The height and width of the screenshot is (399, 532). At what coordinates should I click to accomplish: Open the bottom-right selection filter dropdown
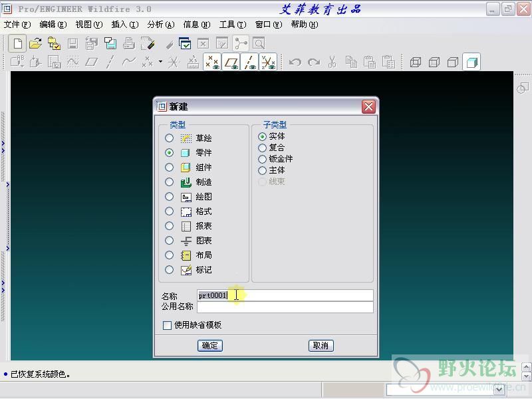click(x=499, y=390)
